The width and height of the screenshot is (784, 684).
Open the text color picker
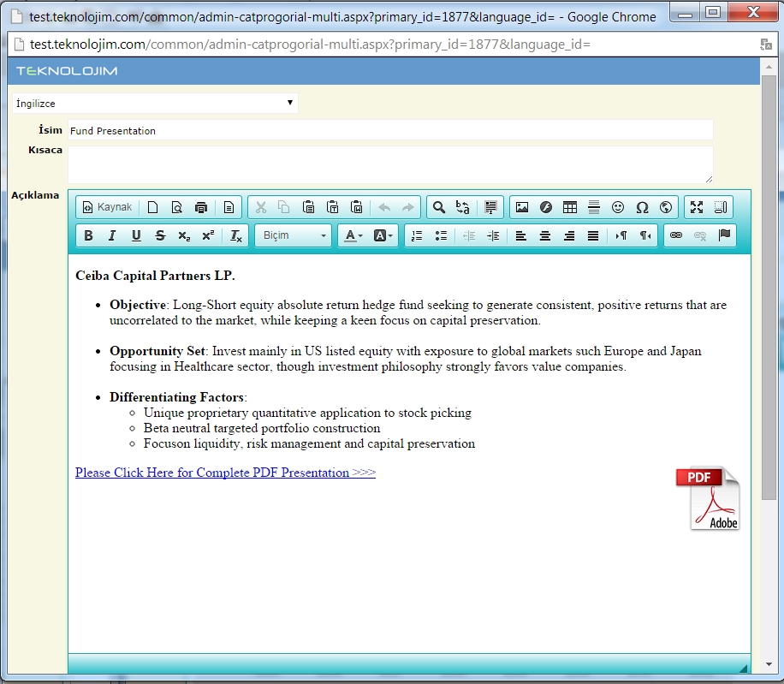point(353,235)
